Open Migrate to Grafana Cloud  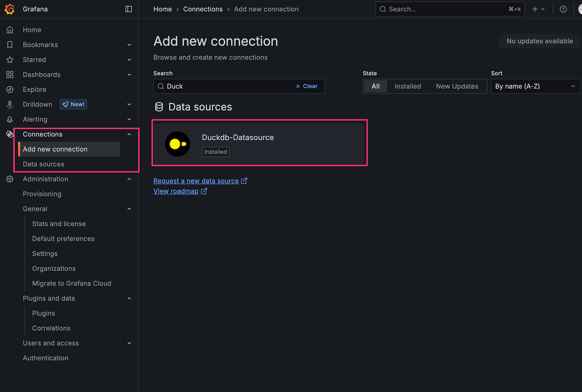72,283
